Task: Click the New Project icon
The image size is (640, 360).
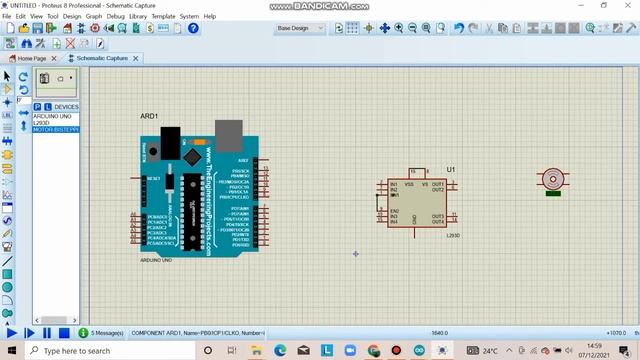Action: click(10, 28)
